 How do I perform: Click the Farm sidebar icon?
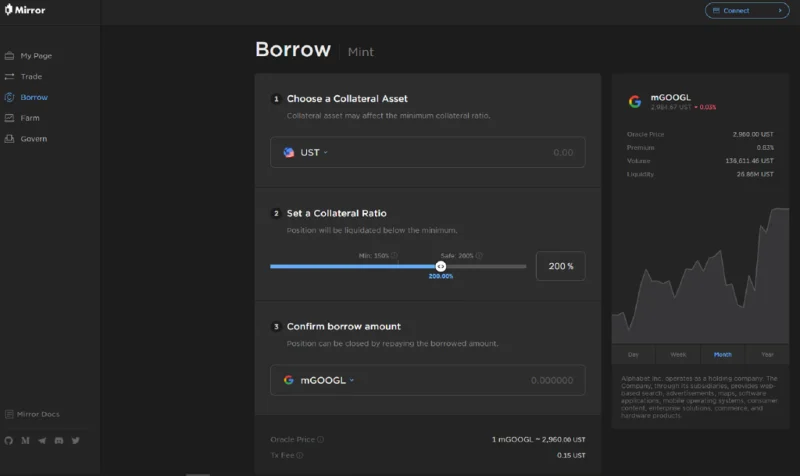click(9, 118)
